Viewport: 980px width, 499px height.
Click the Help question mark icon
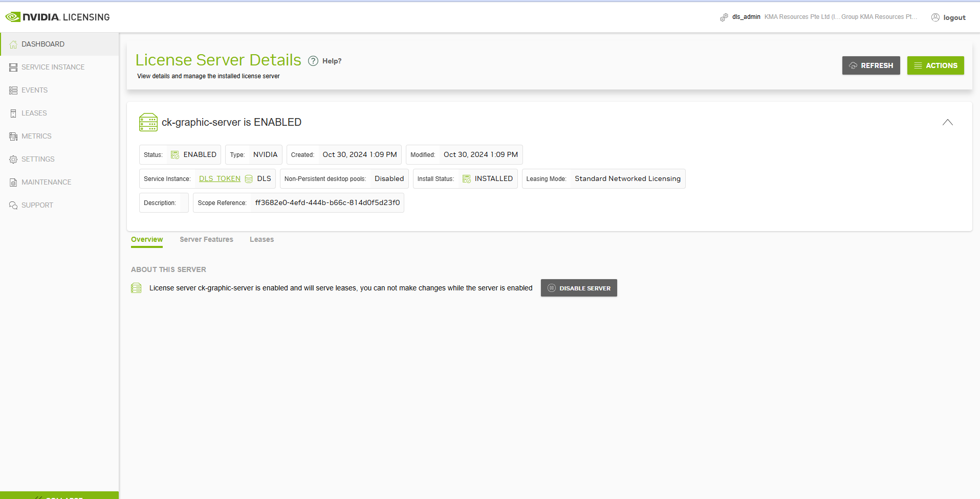point(313,61)
